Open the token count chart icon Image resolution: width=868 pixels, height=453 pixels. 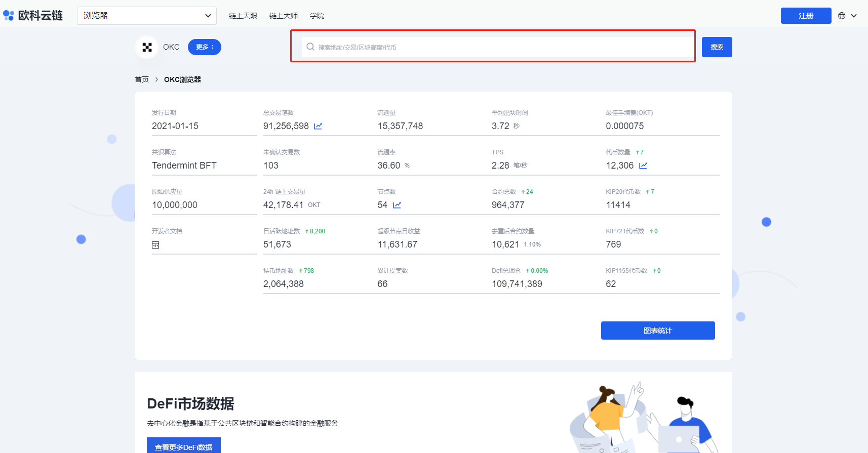click(x=643, y=166)
